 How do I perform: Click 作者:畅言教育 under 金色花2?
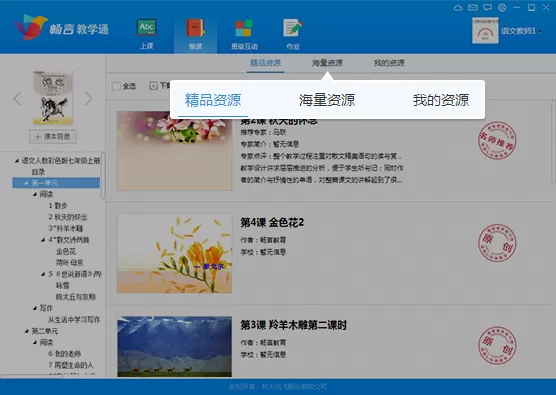263,240
